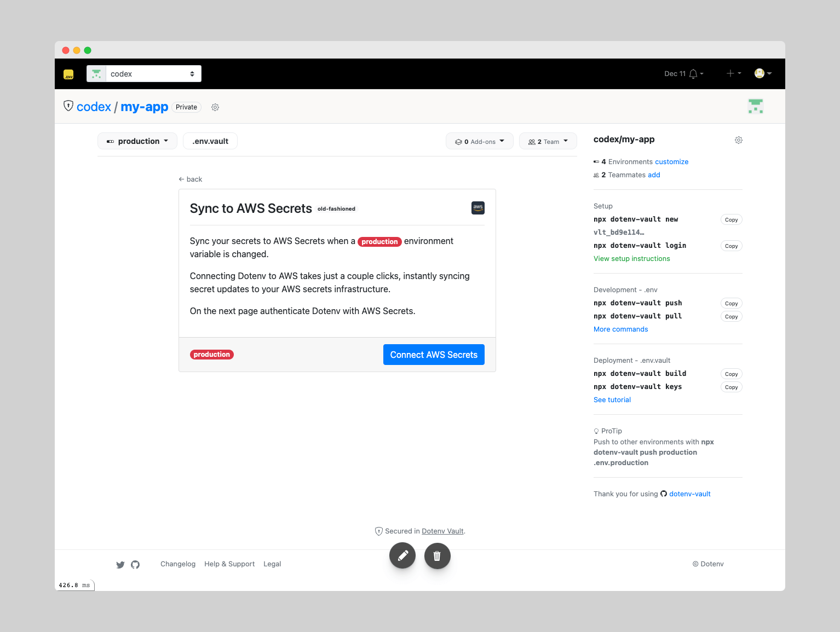Click the customize environments link
840x632 pixels.
point(671,161)
